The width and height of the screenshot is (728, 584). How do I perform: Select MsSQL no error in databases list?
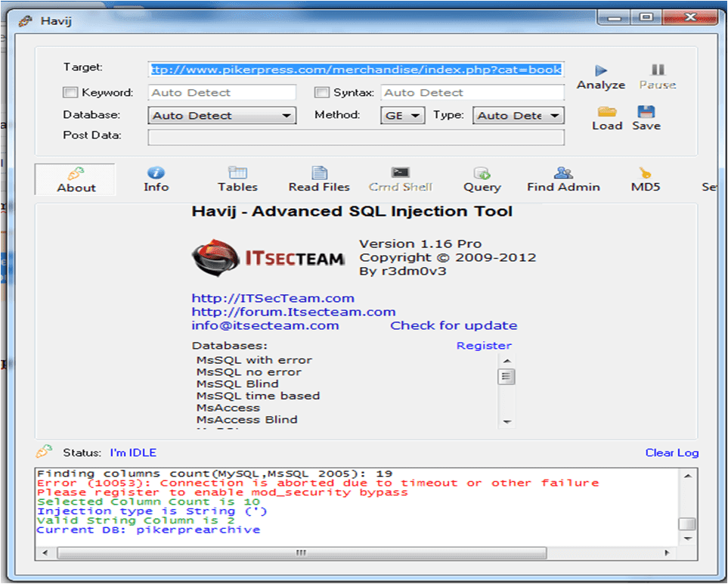click(x=249, y=372)
